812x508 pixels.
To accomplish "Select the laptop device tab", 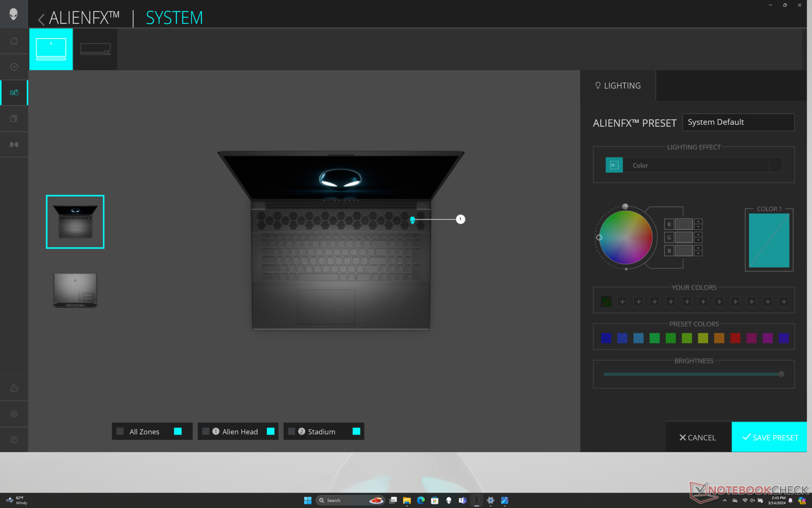I will 51,49.
